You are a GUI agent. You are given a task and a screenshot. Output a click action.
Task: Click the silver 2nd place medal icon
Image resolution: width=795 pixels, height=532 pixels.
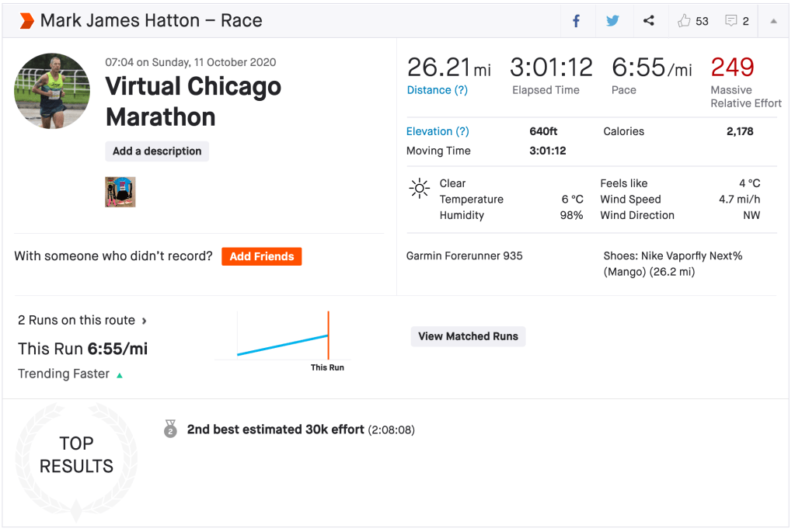point(170,429)
